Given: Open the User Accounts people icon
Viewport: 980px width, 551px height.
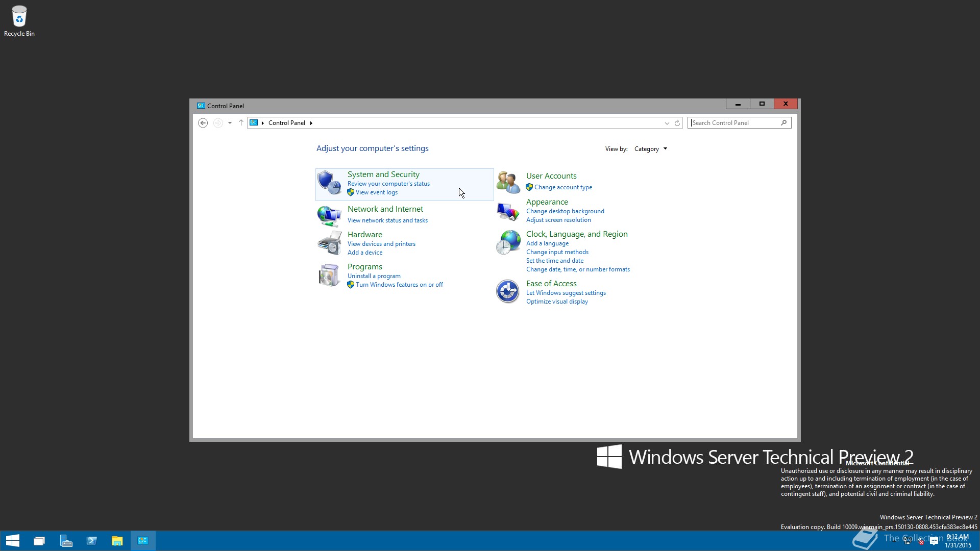Looking at the screenshot, I should pyautogui.click(x=508, y=182).
